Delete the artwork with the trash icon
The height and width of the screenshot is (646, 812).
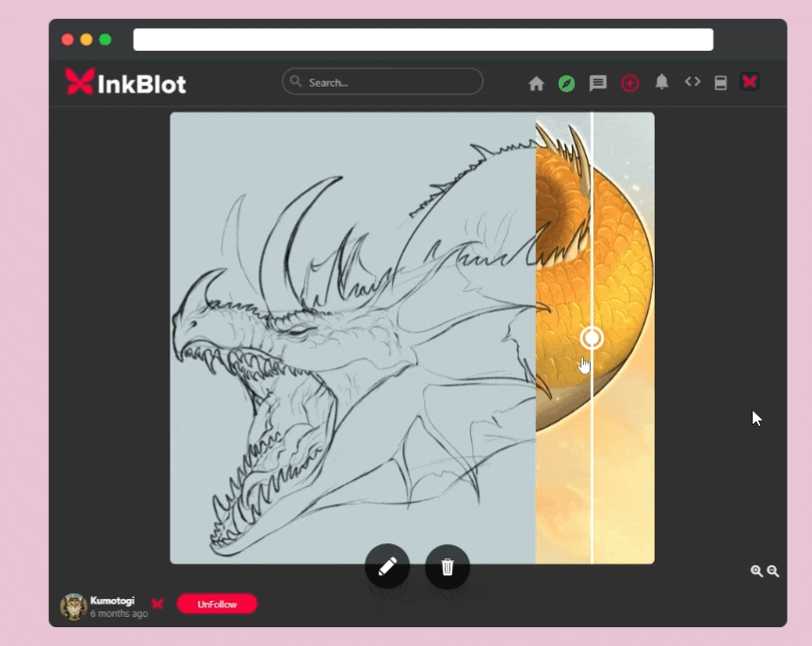447,567
